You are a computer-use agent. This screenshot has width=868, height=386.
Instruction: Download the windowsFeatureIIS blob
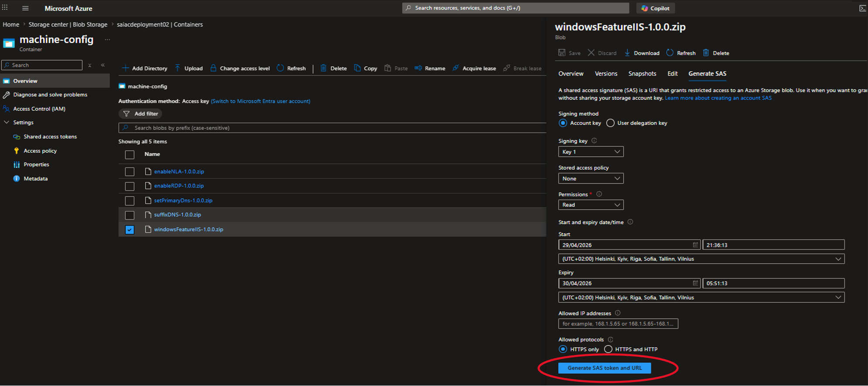click(642, 53)
